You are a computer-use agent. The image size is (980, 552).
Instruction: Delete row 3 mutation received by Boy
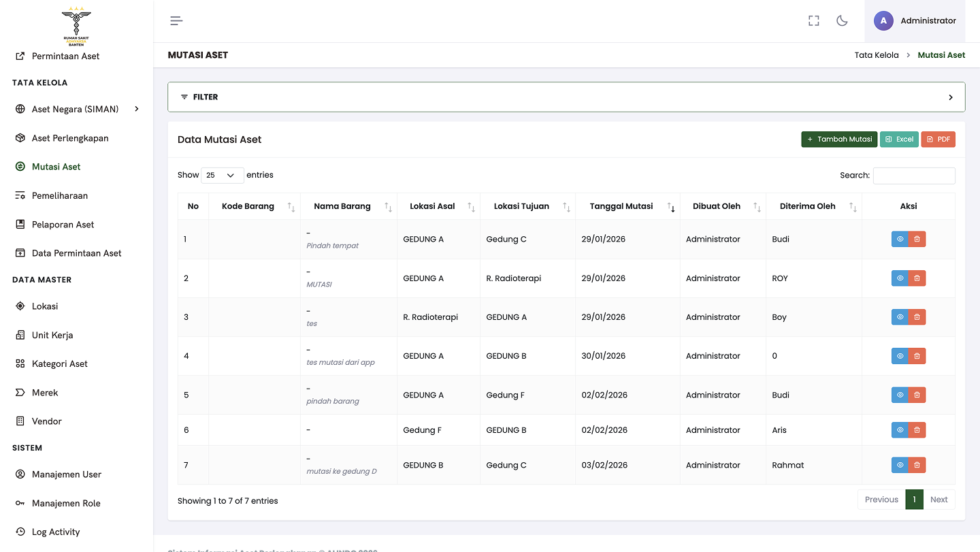pos(917,317)
